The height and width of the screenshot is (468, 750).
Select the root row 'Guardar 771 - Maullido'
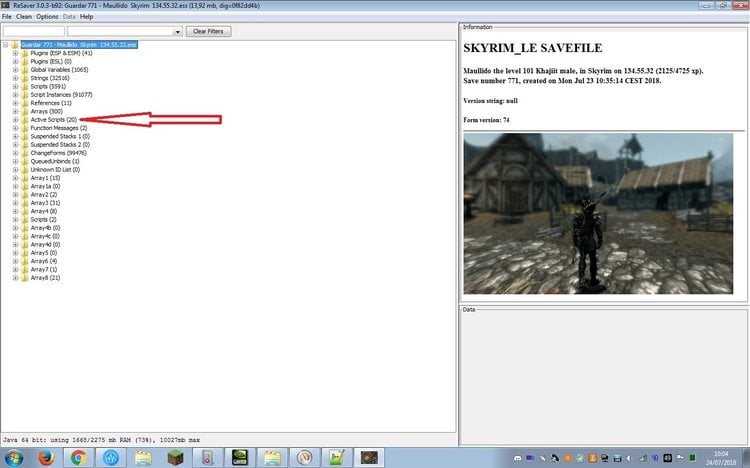pyautogui.click(x=79, y=45)
